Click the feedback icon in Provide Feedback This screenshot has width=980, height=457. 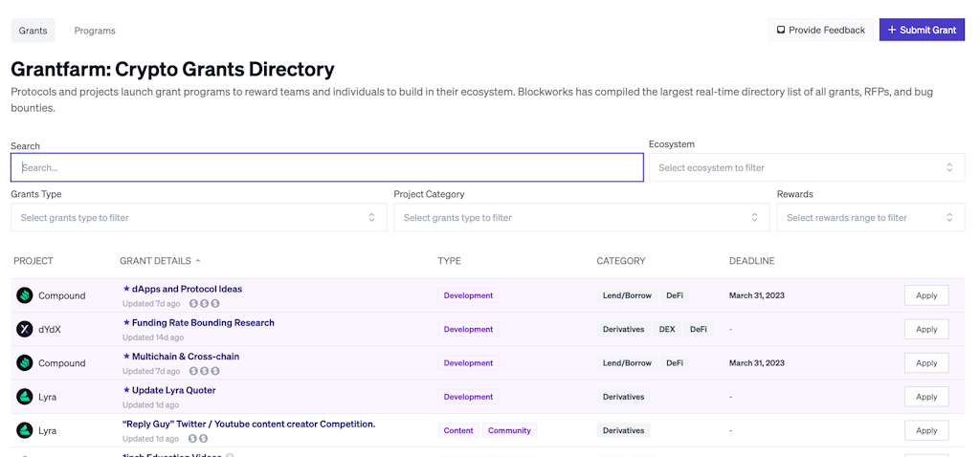pos(781,30)
